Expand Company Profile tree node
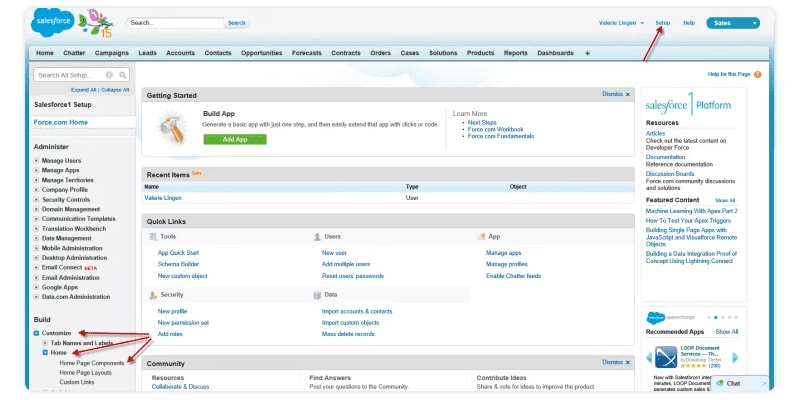This screenshot has width=800, height=400. pos(36,190)
